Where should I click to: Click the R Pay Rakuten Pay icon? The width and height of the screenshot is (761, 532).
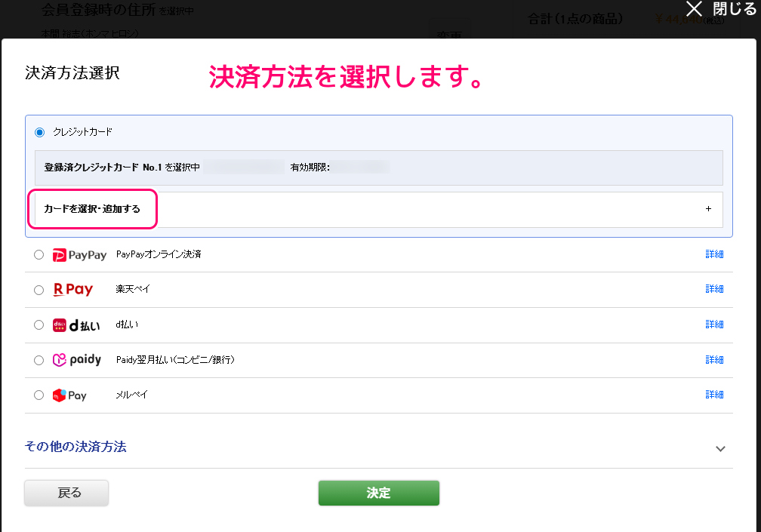75,289
